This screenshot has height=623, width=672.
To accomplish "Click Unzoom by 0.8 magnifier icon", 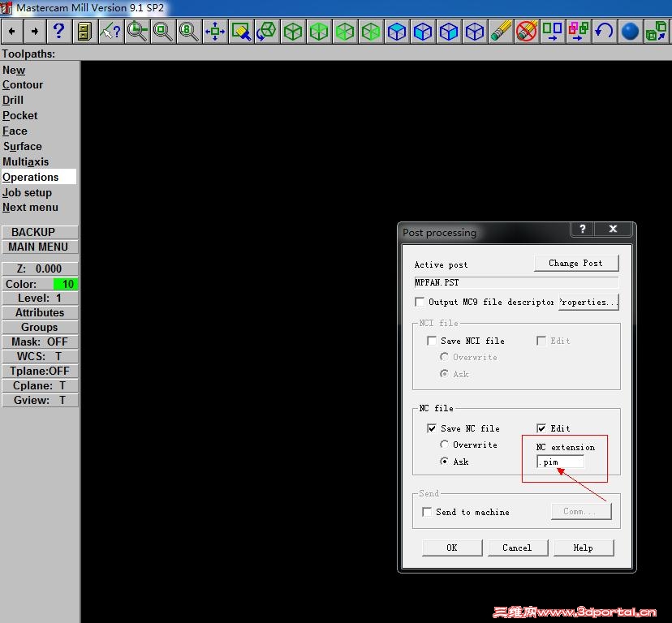I will (188, 32).
